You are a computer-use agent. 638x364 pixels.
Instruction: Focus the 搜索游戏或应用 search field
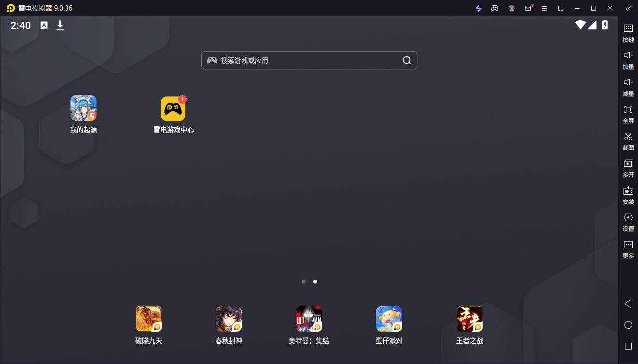click(309, 60)
